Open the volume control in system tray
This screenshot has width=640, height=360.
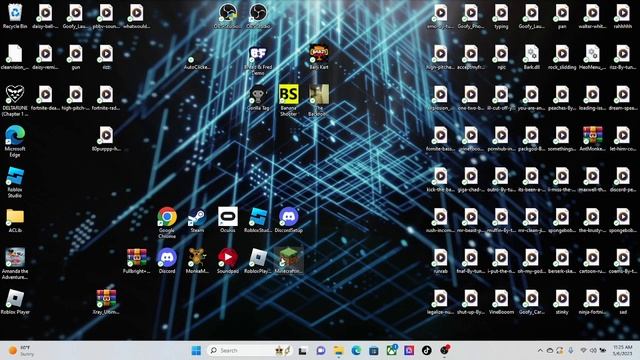[593, 351]
